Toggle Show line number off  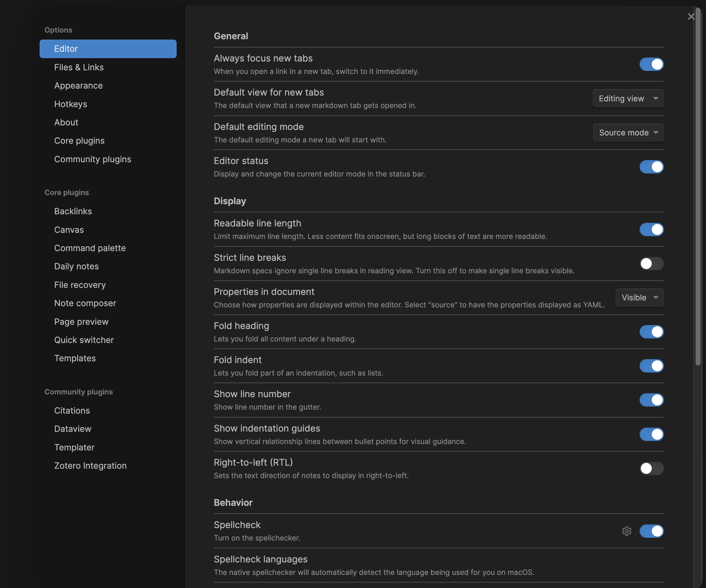coord(651,400)
